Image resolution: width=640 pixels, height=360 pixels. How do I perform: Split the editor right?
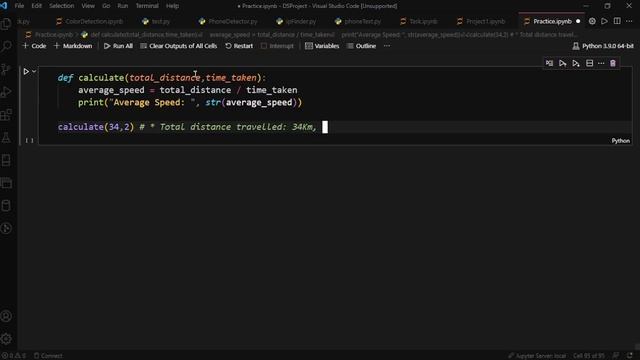[617, 21]
